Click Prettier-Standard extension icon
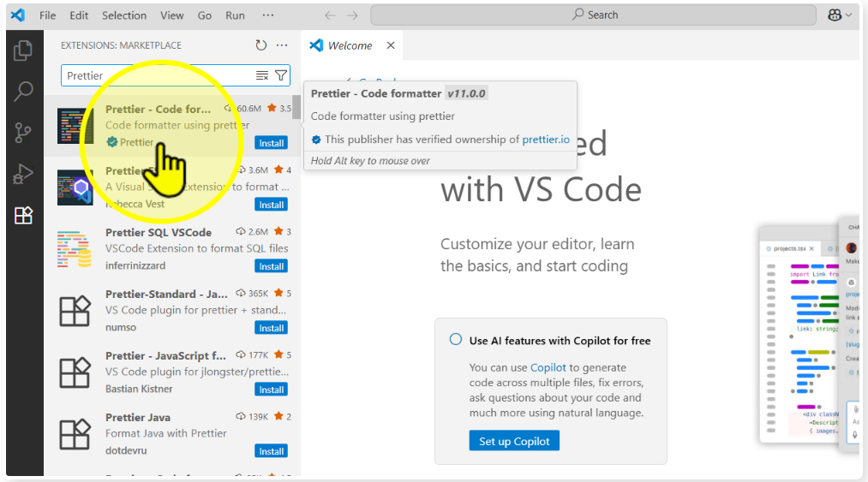The height and width of the screenshot is (482, 868). coord(75,311)
